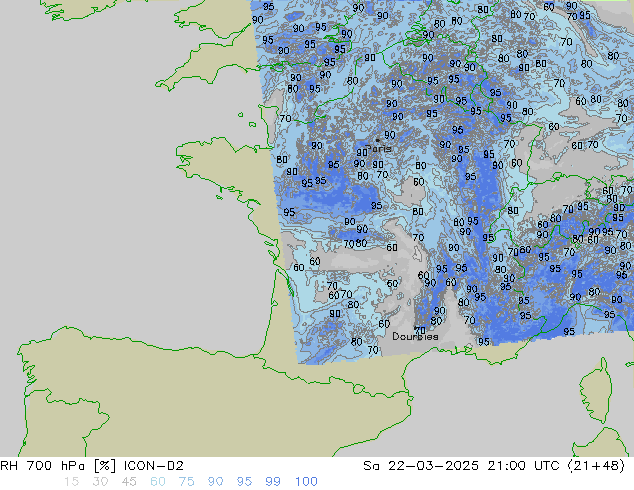Click the Paris city label
Screen dimensions: 634x490
(378, 149)
